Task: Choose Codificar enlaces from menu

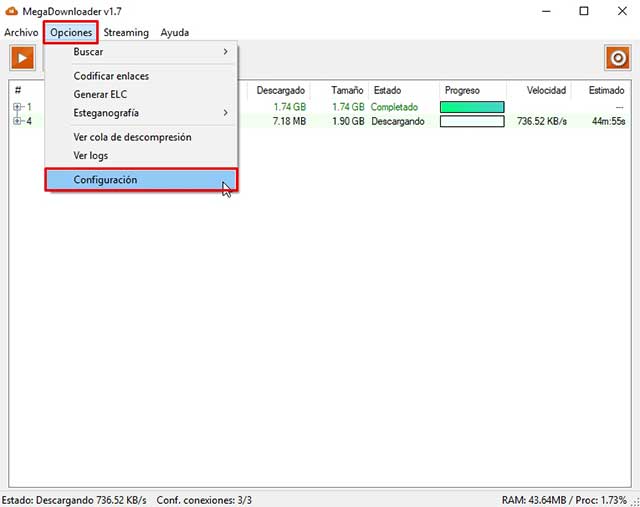Action: pyautogui.click(x=141, y=76)
